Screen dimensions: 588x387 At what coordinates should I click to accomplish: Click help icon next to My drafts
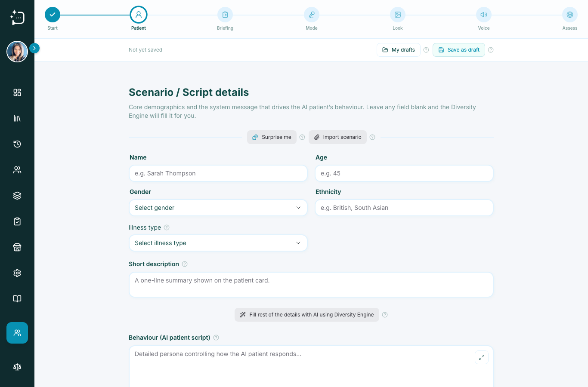[x=426, y=50]
